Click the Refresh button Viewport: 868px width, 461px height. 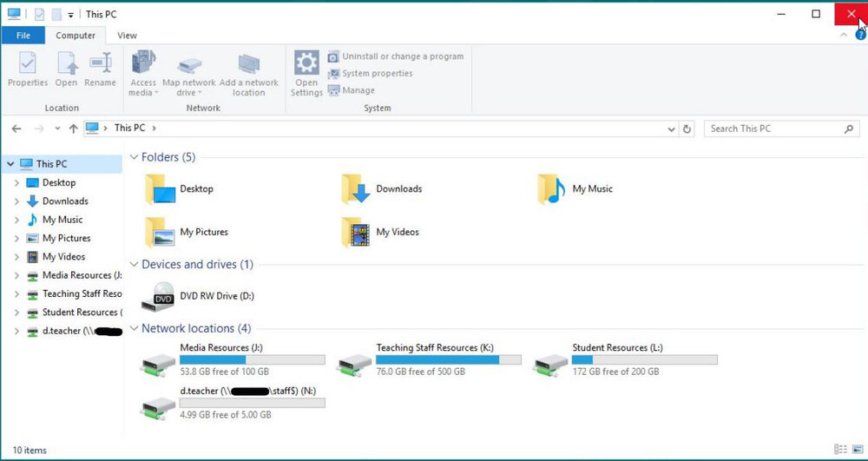687,129
